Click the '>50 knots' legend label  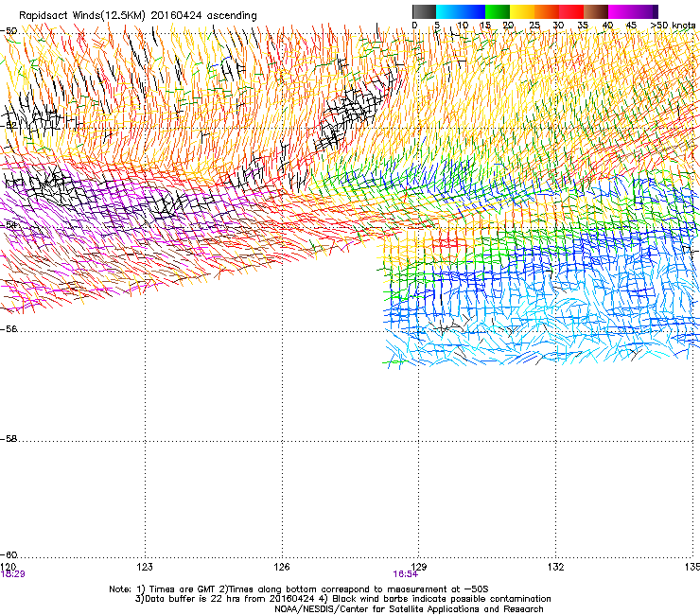(673, 26)
